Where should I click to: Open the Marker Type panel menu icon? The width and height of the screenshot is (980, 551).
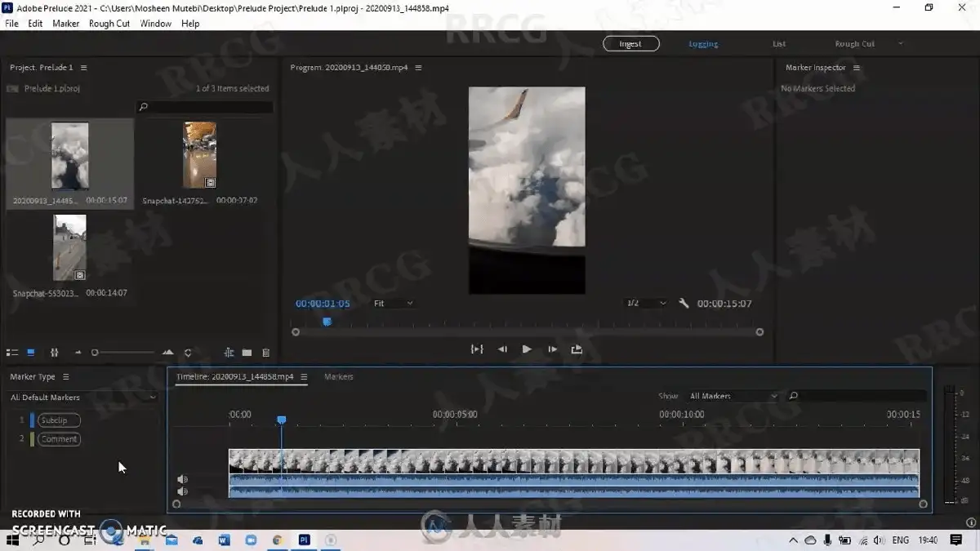point(66,377)
